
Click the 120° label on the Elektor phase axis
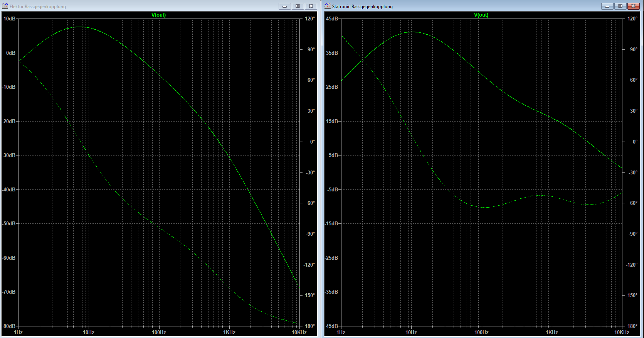tap(310, 19)
